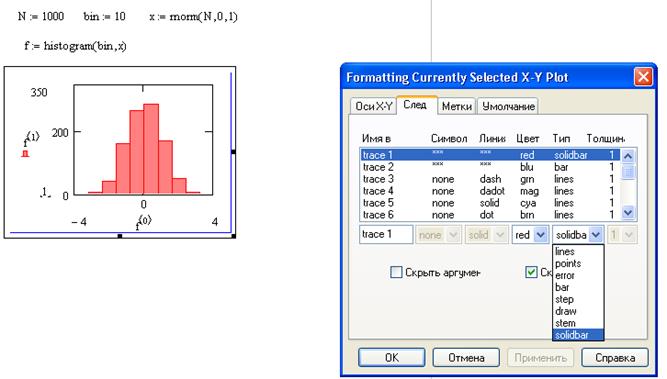667x379 pixels.
Task: Open the Метки tab
Action: click(457, 106)
